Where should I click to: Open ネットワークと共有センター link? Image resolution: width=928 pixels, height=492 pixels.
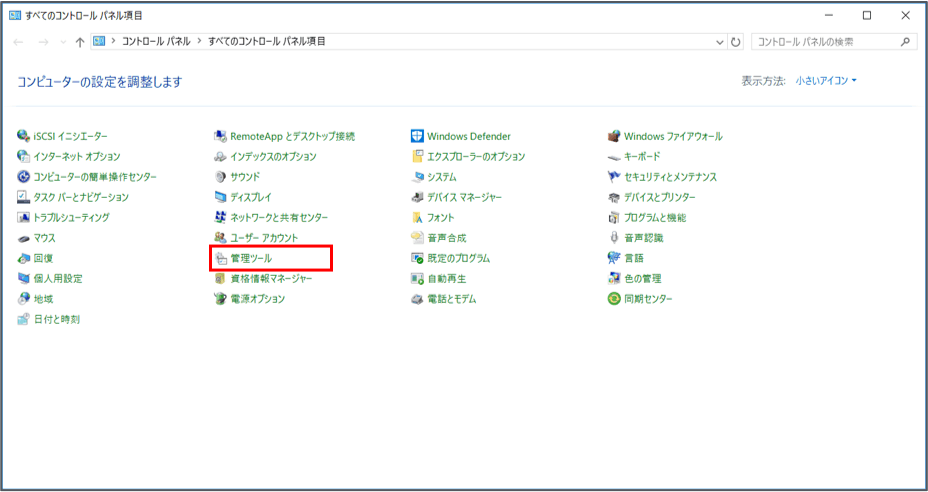click(279, 217)
